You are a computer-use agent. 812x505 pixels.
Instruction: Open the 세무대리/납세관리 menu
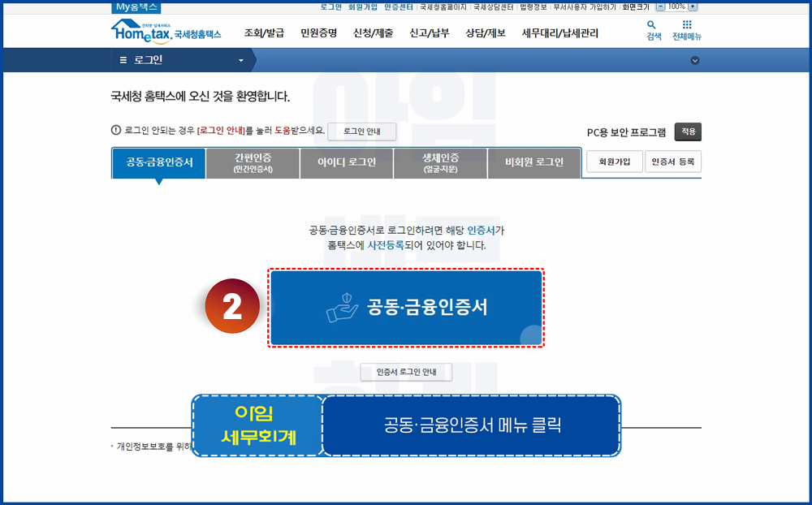click(559, 33)
